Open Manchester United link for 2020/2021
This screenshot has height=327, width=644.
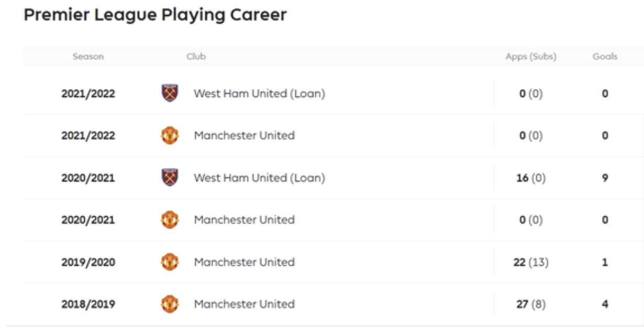point(244,220)
